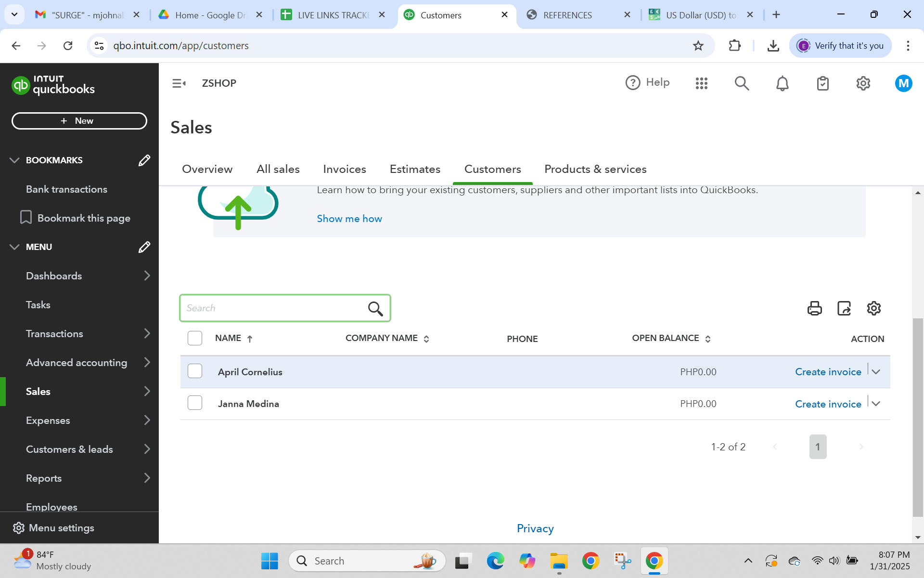
Task: Tick the select-all customers header checkbox
Action: pos(195,338)
